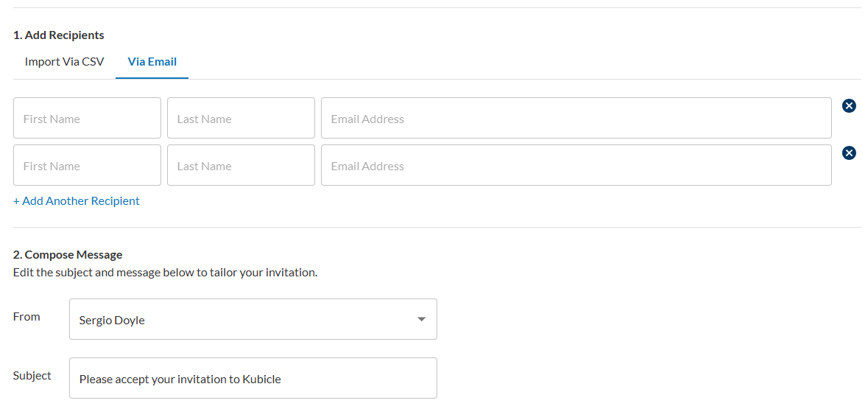
Task: Click Last Name field in second row
Action: (x=241, y=166)
